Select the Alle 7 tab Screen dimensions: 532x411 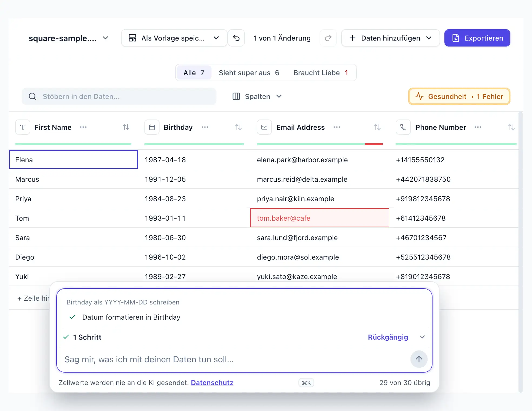194,73
